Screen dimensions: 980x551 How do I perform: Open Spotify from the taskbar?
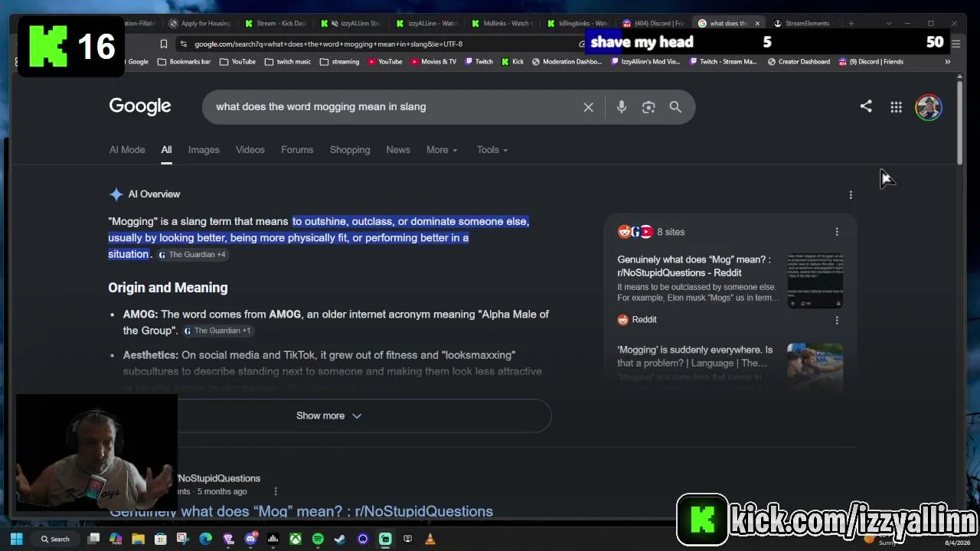point(318,539)
